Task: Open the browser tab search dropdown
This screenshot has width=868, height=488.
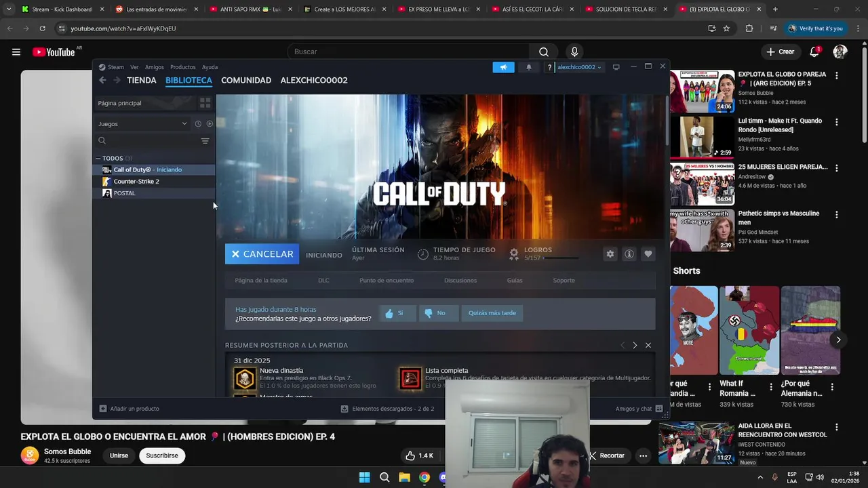Action: pyautogui.click(x=8, y=9)
